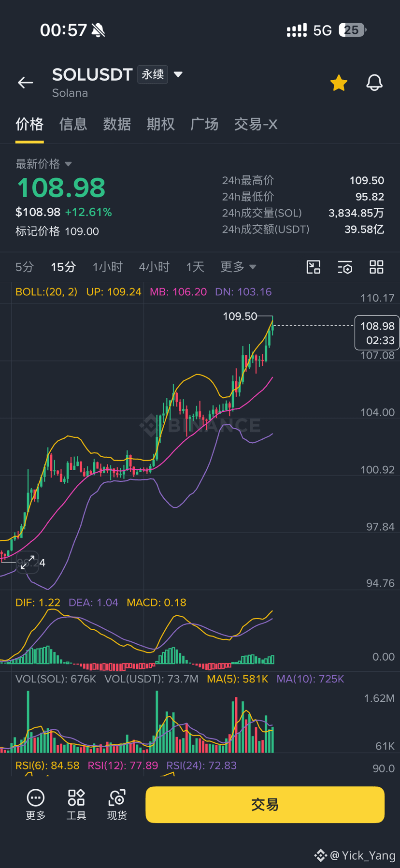The width and height of the screenshot is (400, 868).
Task: Expand chart to fullscreen icon
Action: (28, 562)
